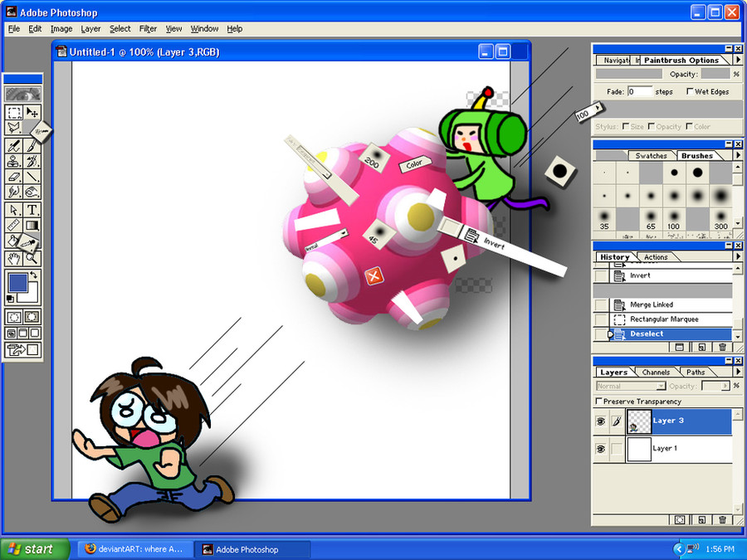Viewport: 747px width, 560px height.
Task: Select the Hand tool
Action: pyautogui.click(x=14, y=259)
